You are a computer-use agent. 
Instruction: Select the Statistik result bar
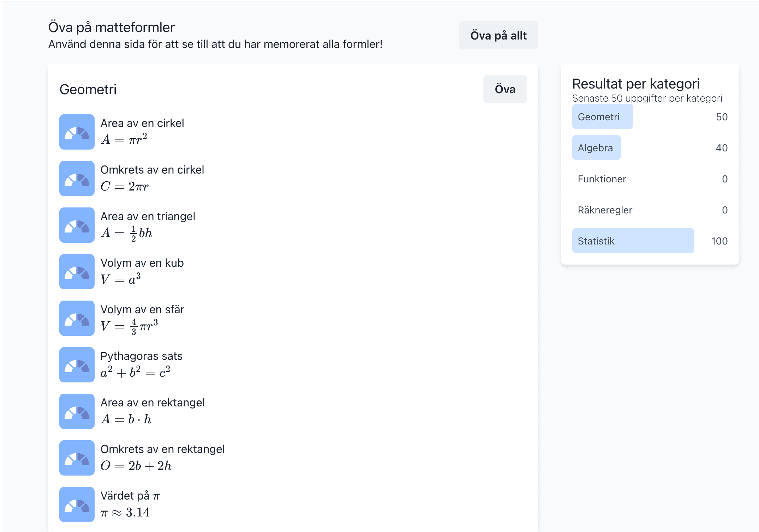pos(633,241)
